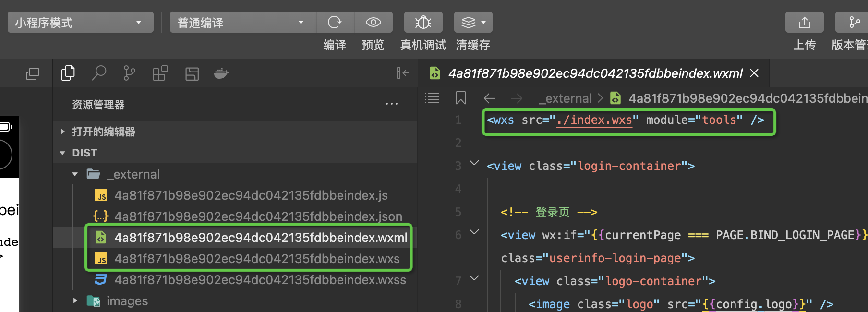Click login-container text on line 3
This screenshot has height=312, width=868.
pos(629,166)
